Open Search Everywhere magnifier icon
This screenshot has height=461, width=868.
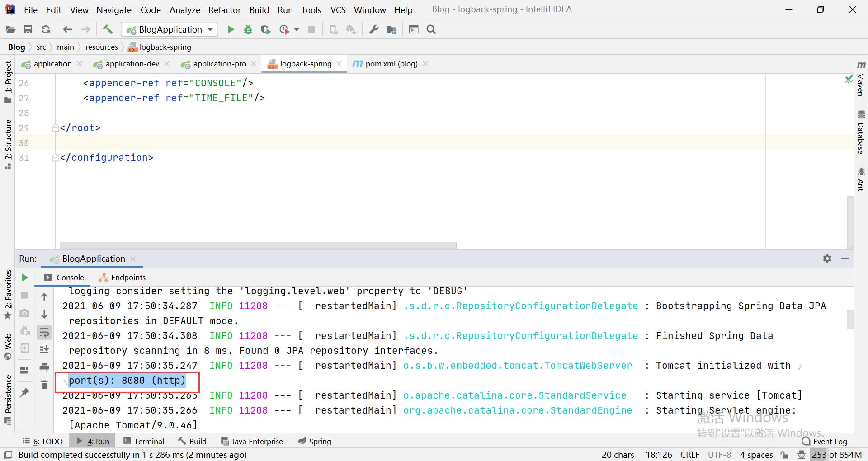click(431, 30)
